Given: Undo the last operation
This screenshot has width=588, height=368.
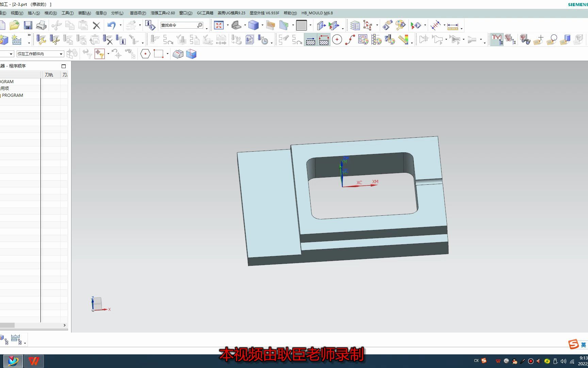Looking at the screenshot, I should 112,25.
